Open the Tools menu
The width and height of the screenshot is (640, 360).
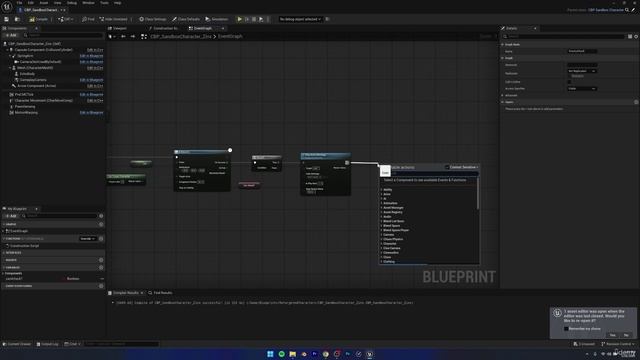[104, 3]
